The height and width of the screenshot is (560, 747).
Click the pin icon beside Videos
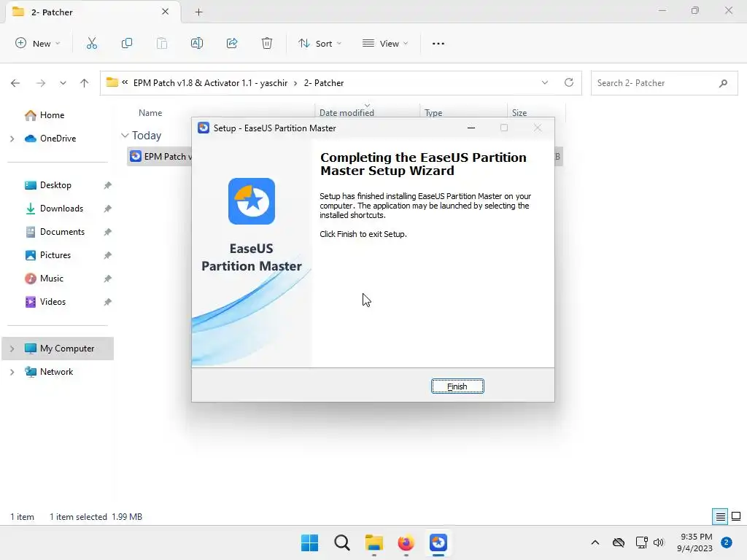click(x=108, y=302)
